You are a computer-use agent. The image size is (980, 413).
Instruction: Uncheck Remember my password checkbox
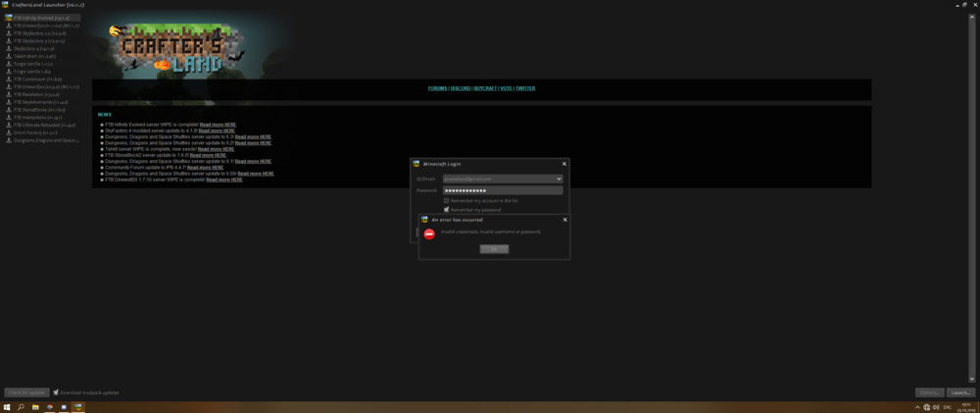point(447,209)
